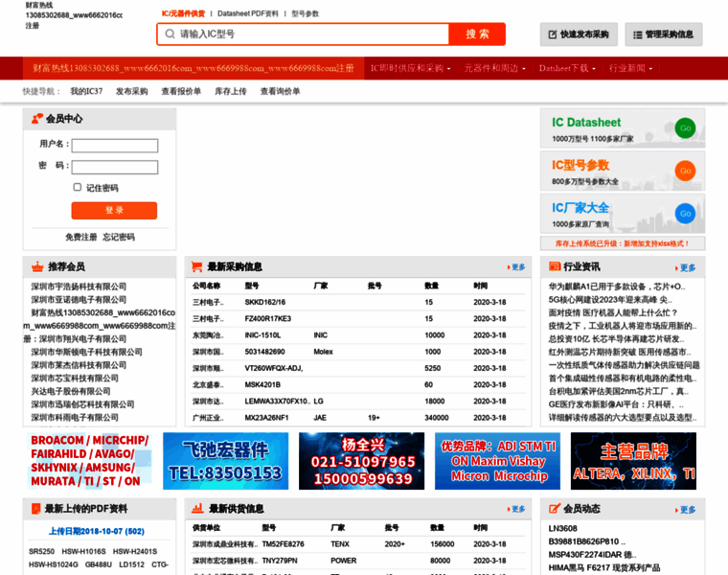Click 更多 link in 最新供货信息 panel
728x575 pixels.
click(x=516, y=509)
